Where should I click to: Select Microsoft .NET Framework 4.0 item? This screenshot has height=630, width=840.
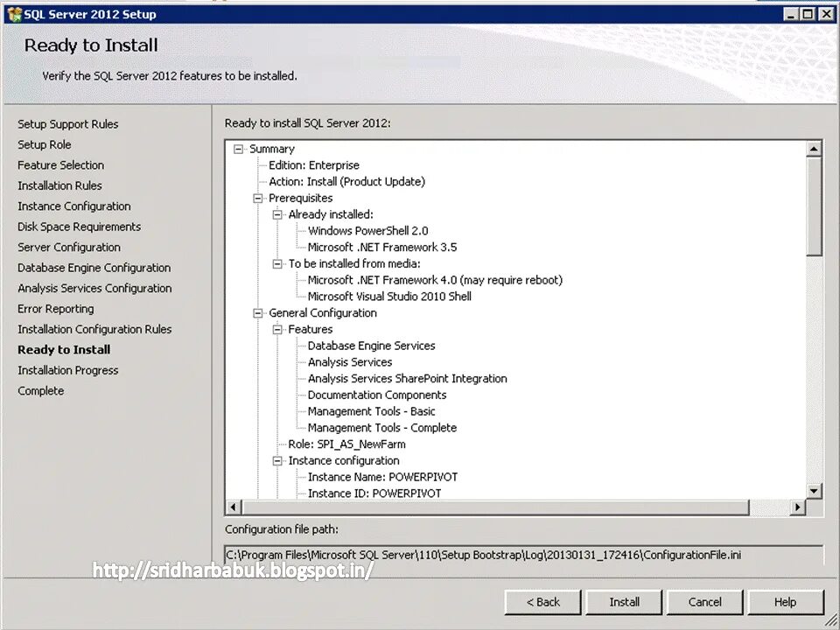coord(435,280)
